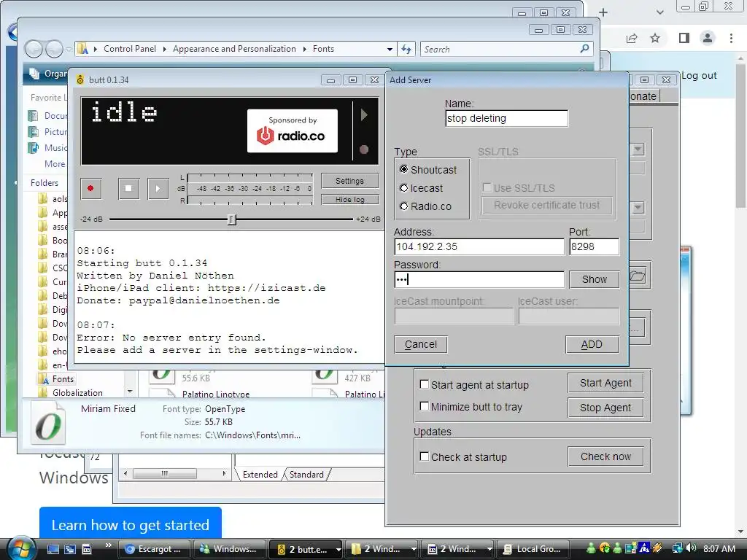Image resolution: width=747 pixels, height=560 pixels.
Task: Click the Start Agent button
Action: coord(605,383)
